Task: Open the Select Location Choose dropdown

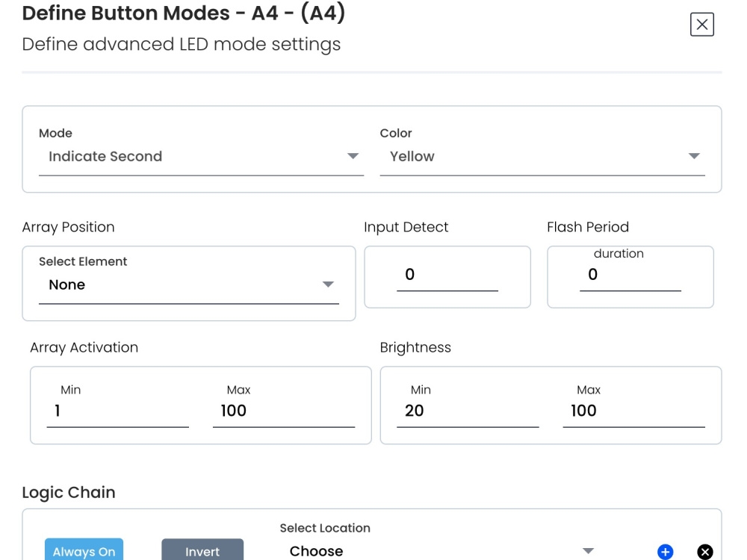Action: (373, 551)
